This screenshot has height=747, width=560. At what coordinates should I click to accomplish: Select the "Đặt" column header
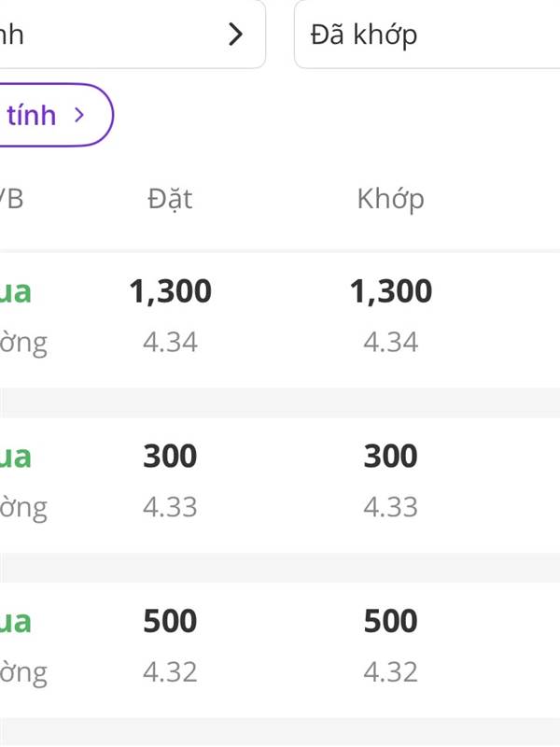(170, 198)
